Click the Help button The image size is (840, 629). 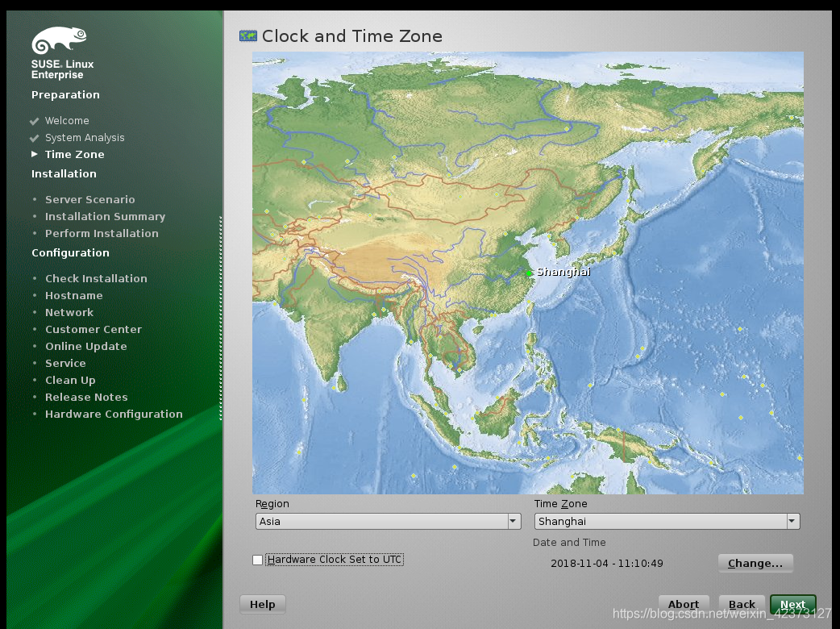[x=263, y=604]
